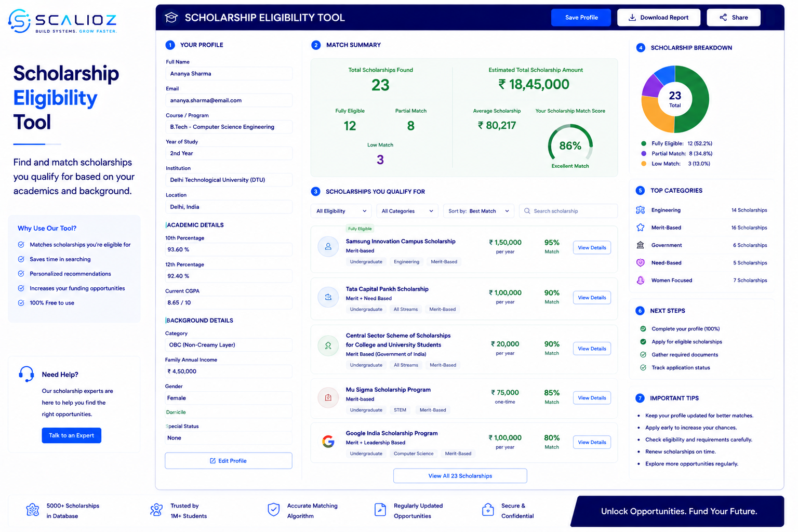
Task: Click the Samsung Innovation Campus scholarship icon
Action: click(328, 247)
